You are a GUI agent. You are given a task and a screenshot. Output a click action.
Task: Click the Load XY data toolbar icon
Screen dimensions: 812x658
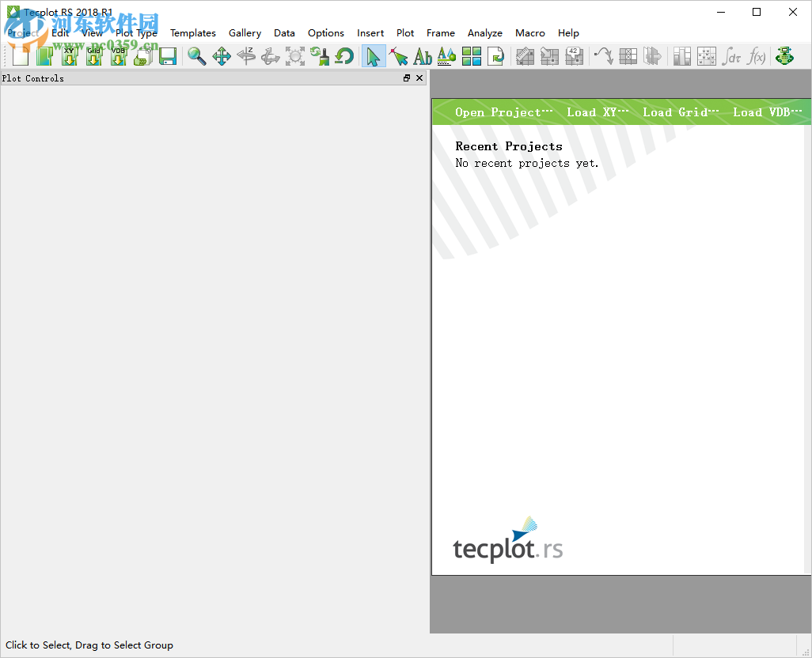pos(70,56)
